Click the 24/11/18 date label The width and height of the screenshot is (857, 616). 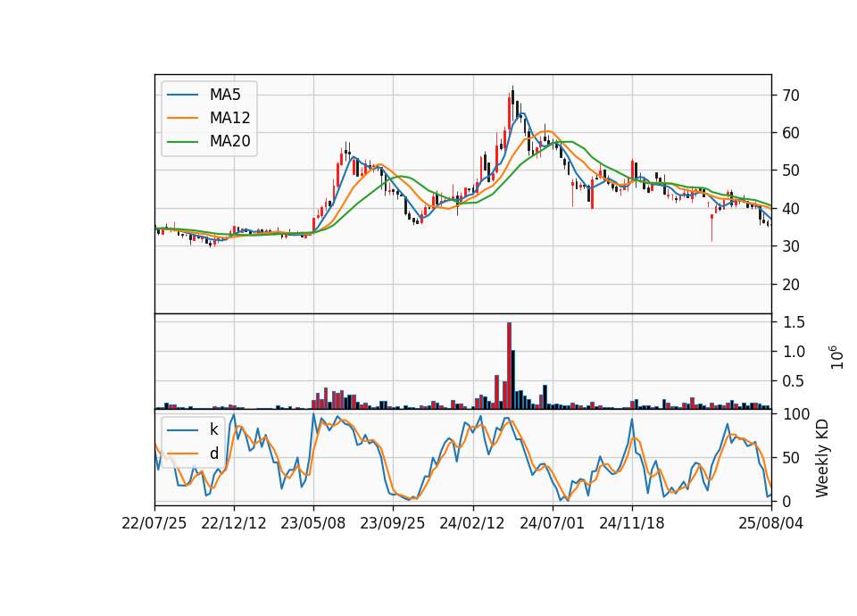632,523
